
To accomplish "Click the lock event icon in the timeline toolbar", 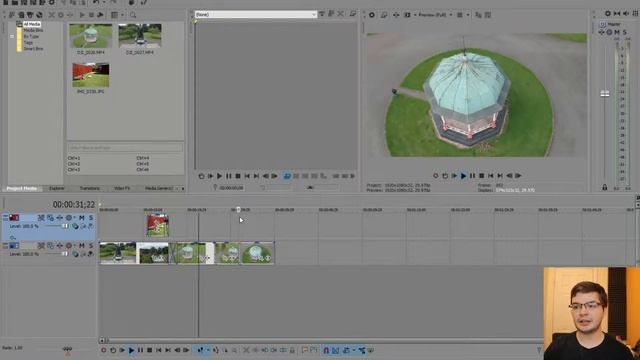I will (292, 350).
